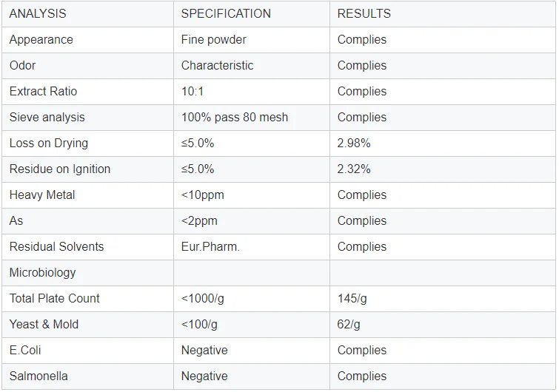The image size is (559, 392).
Task: Click the Fine powder specification cell
Action: (x=214, y=40)
